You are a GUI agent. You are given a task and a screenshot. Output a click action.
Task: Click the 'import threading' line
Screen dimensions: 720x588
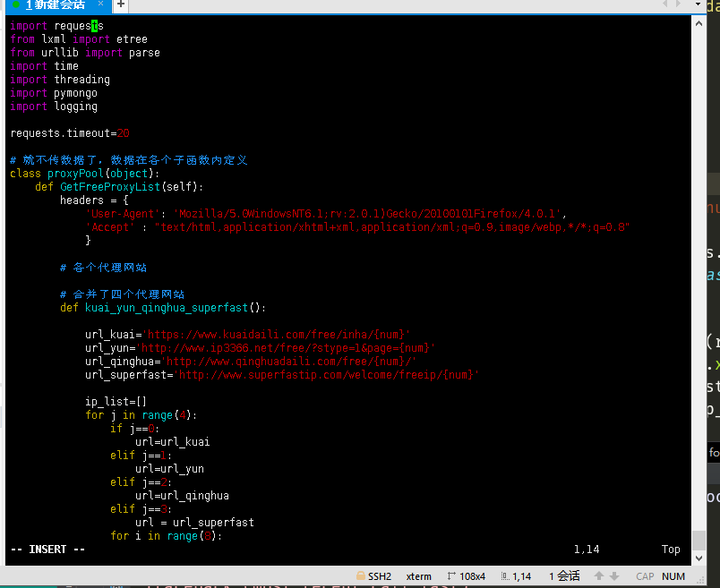click(60, 80)
